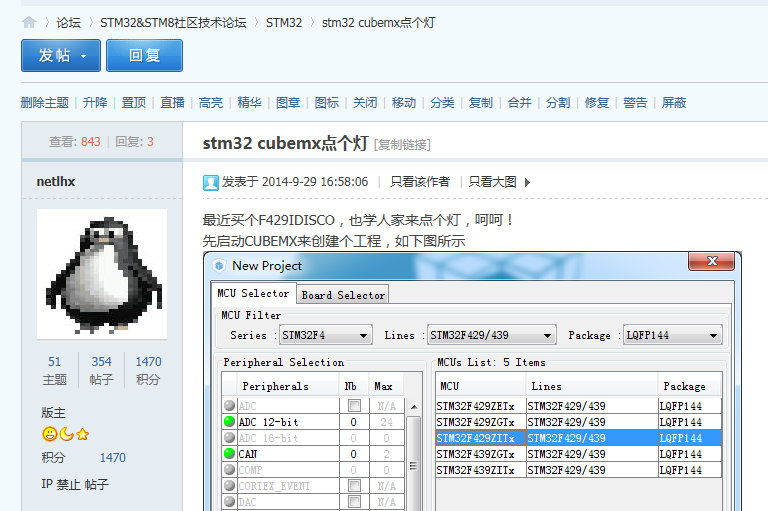
Task: Switch to the Board Selector tab
Action: pyautogui.click(x=343, y=295)
